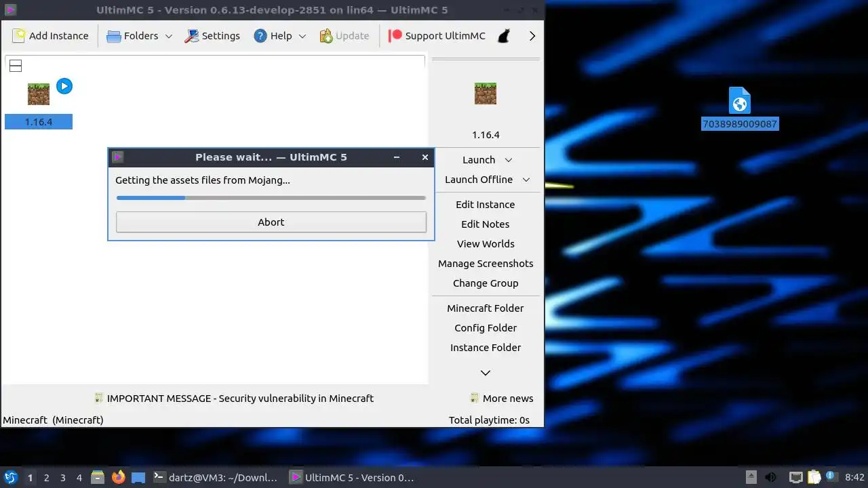Select desktop file 7038989009087

(740, 108)
